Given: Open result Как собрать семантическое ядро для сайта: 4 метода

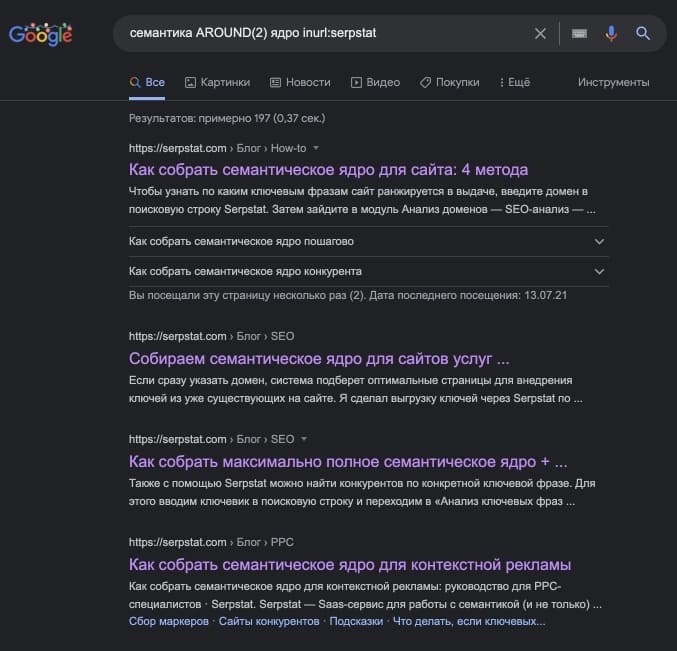Looking at the screenshot, I should [328, 170].
